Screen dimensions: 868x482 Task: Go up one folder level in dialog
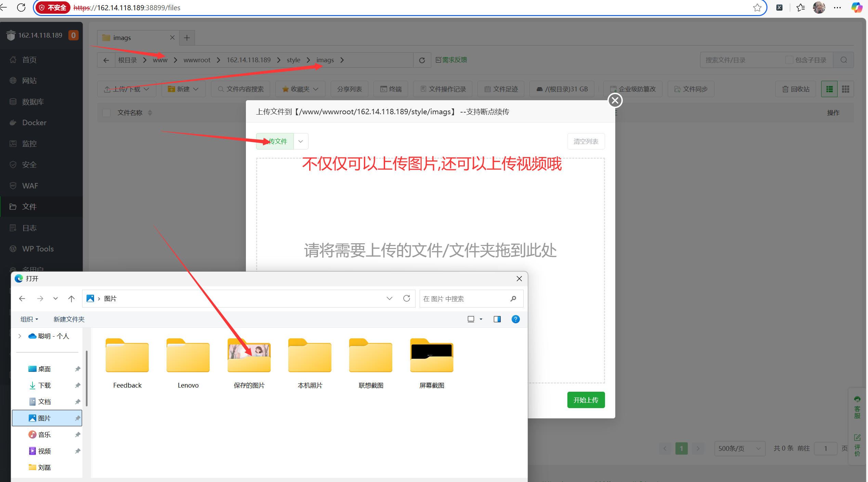click(x=71, y=299)
